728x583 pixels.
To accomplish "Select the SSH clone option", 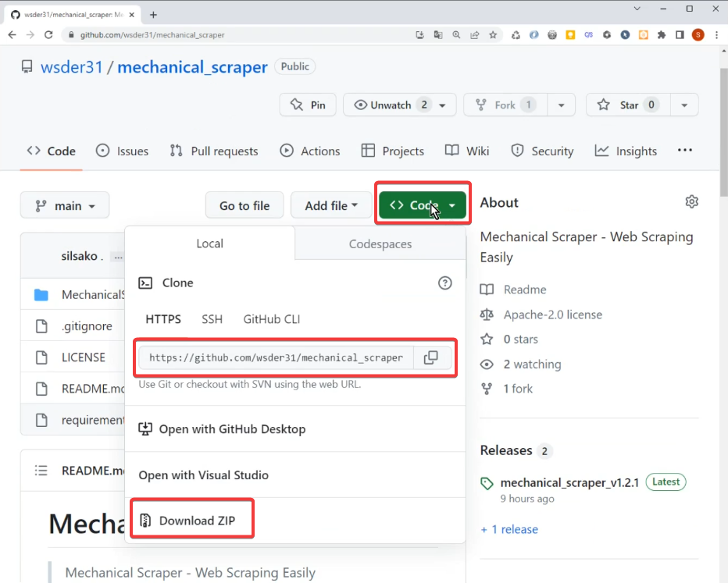I will click(212, 319).
